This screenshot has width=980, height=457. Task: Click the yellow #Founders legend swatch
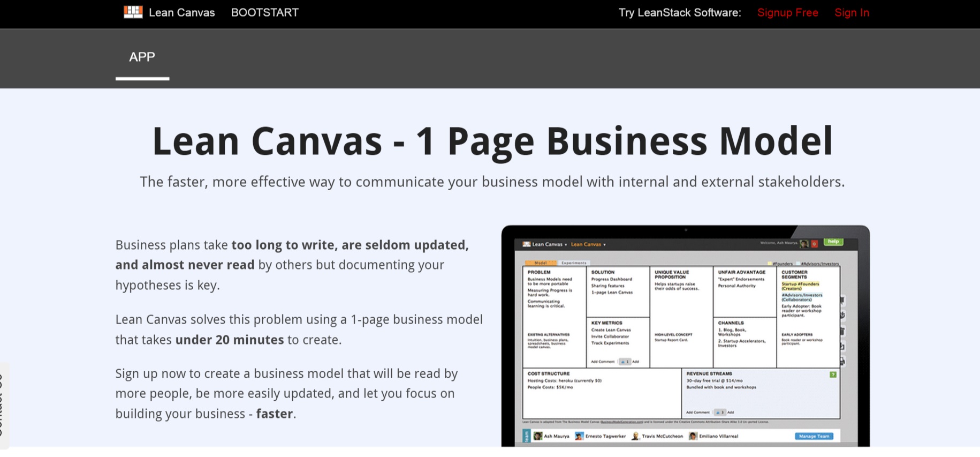(770, 264)
